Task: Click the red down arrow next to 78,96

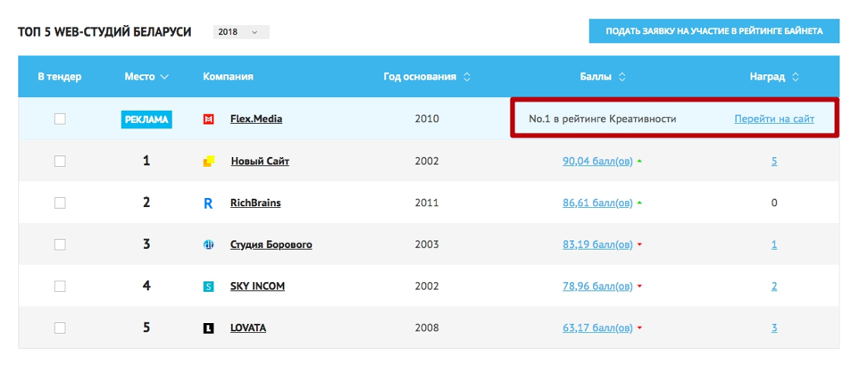Action: [639, 286]
